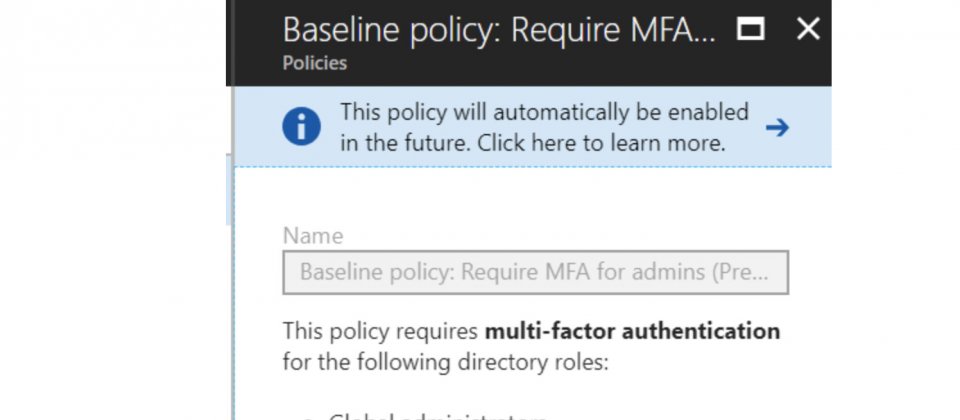Maximize the Baseline policy blade
Screen dimensions: 960x420
pyautogui.click(x=750, y=29)
